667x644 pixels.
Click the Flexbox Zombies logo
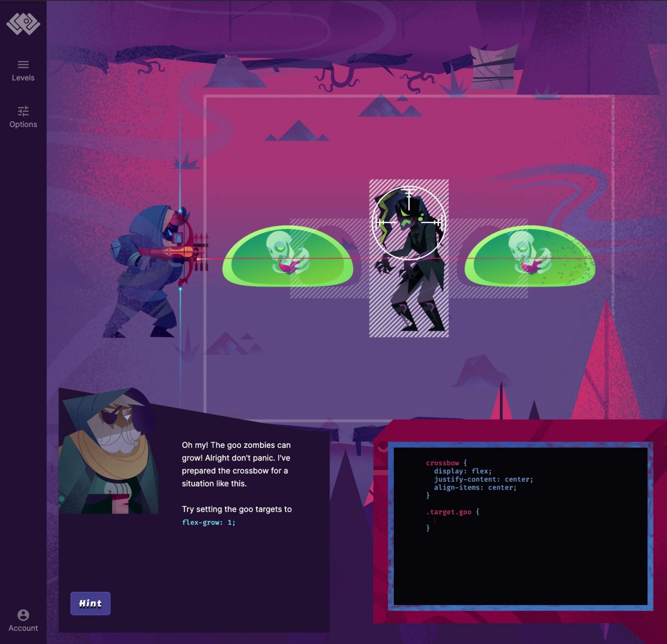click(24, 25)
